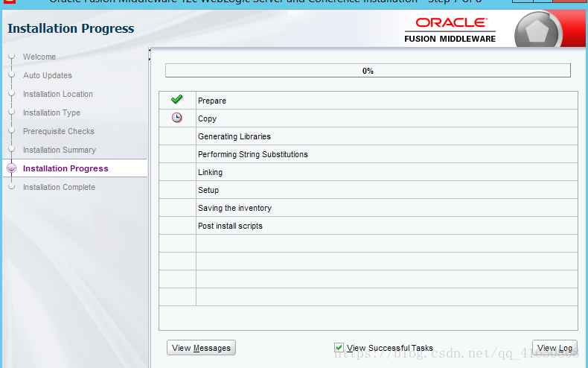The image size is (588, 368).
Task: Select the Installation Type step
Action: 51,112
